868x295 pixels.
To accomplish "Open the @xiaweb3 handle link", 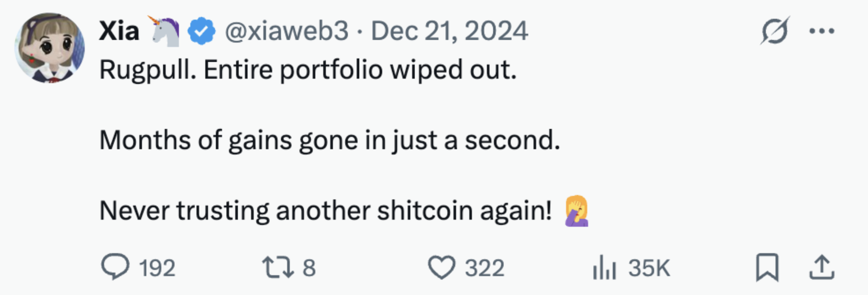I will coord(286,31).
